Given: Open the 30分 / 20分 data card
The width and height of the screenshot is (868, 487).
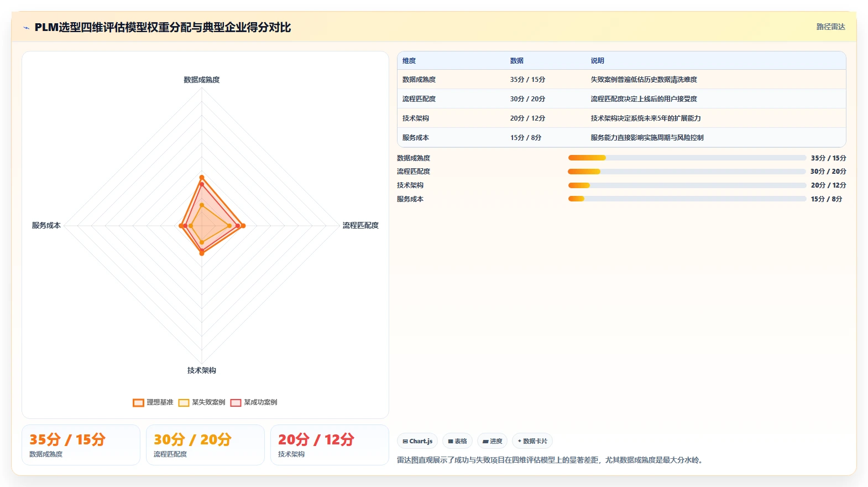Looking at the screenshot, I should pyautogui.click(x=205, y=445).
